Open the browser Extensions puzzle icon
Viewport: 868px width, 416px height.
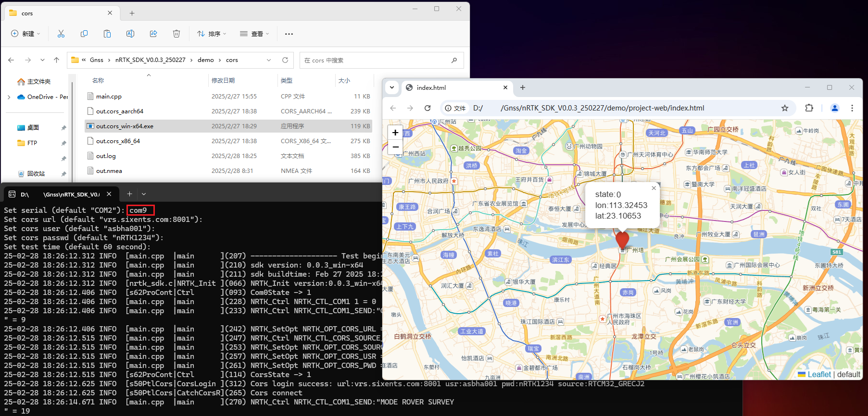[809, 108]
